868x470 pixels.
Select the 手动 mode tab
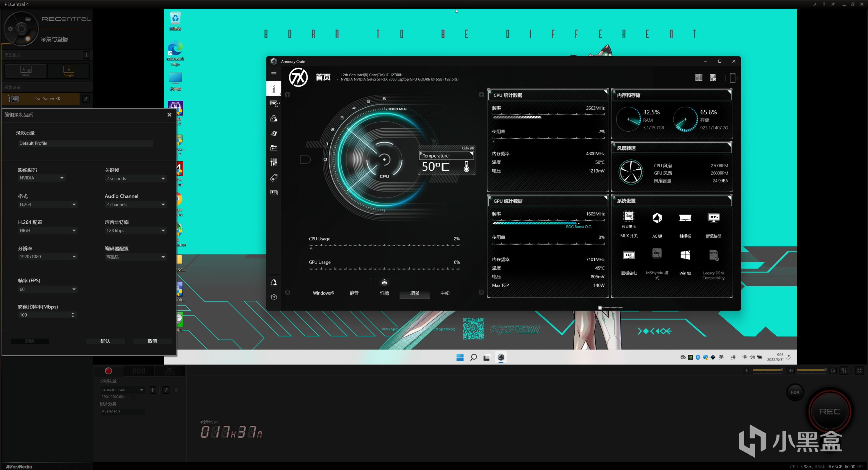pyautogui.click(x=445, y=293)
